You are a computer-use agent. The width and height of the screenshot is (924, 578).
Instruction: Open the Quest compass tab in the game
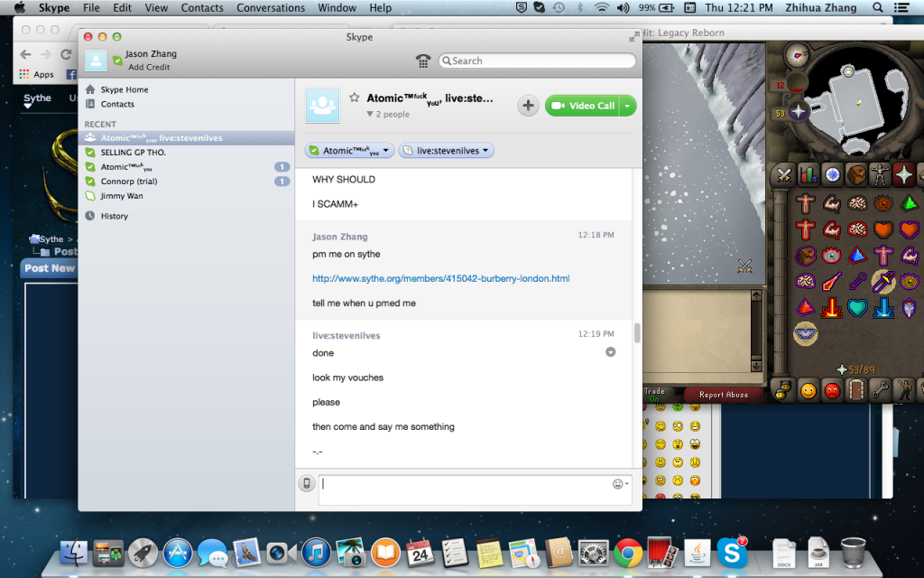(x=833, y=175)
